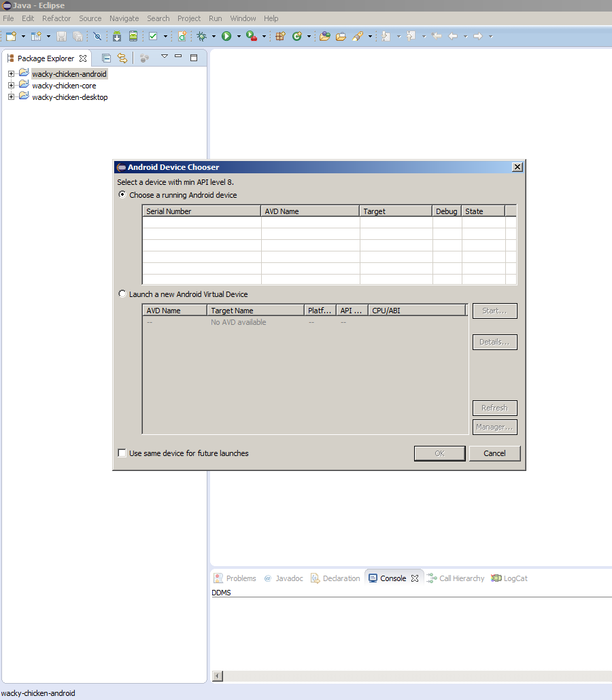Viewport: 612px width, 700px height.
Task: Close the Android Device Chooser dialog
Action: click(x=517, y=167)
